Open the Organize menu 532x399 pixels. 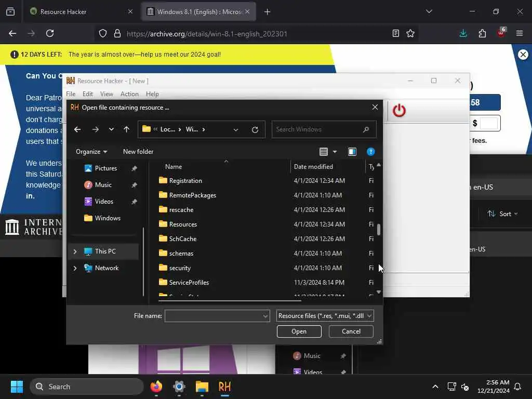tap(91, 152)
